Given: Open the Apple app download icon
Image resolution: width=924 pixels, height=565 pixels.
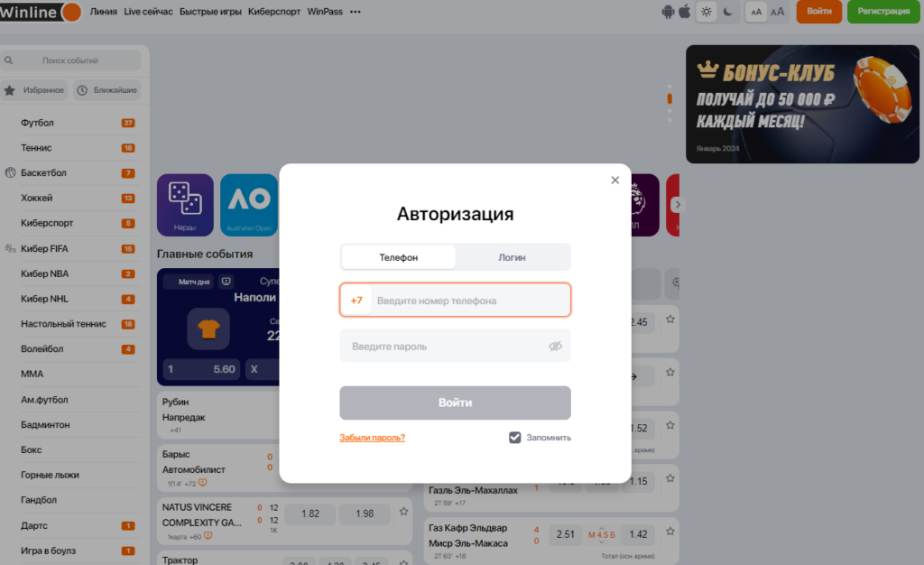Looking at the screenshot, I should pyautogui.click(x=684, y=11).
